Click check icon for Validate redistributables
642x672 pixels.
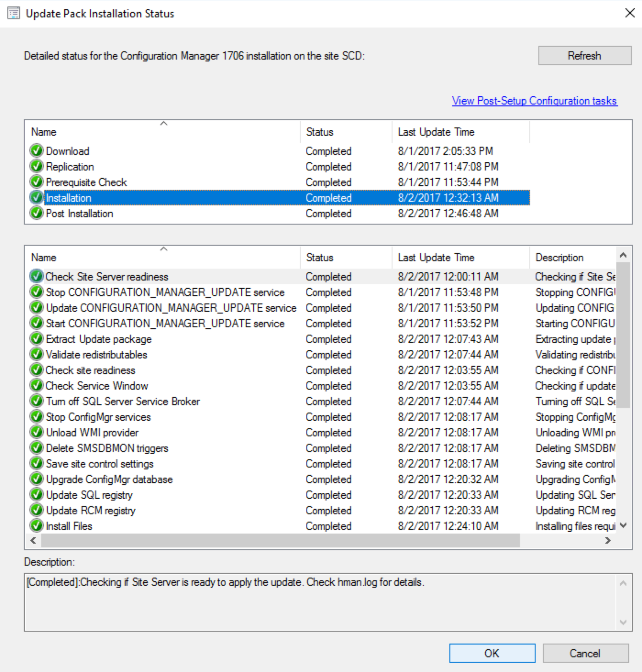click(x=37, y=354)
